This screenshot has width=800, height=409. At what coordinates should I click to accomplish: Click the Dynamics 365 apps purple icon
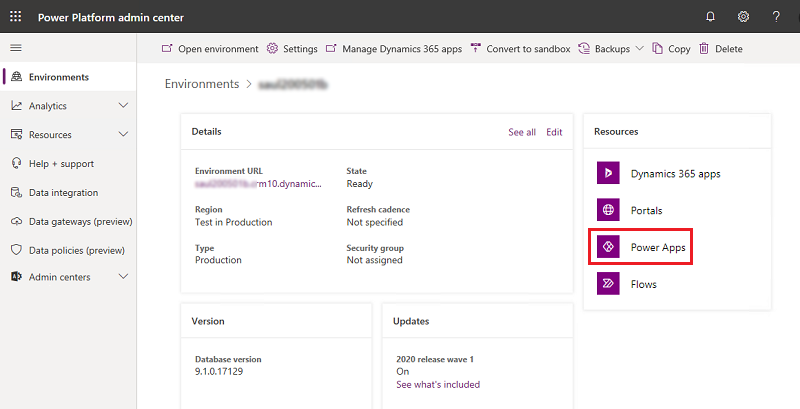(608, 173)
